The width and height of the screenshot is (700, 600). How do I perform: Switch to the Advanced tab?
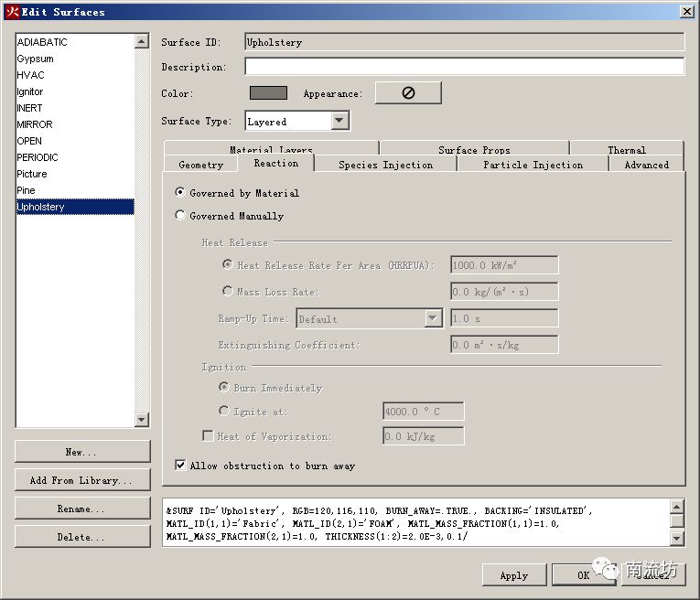(x=646, y=165)
